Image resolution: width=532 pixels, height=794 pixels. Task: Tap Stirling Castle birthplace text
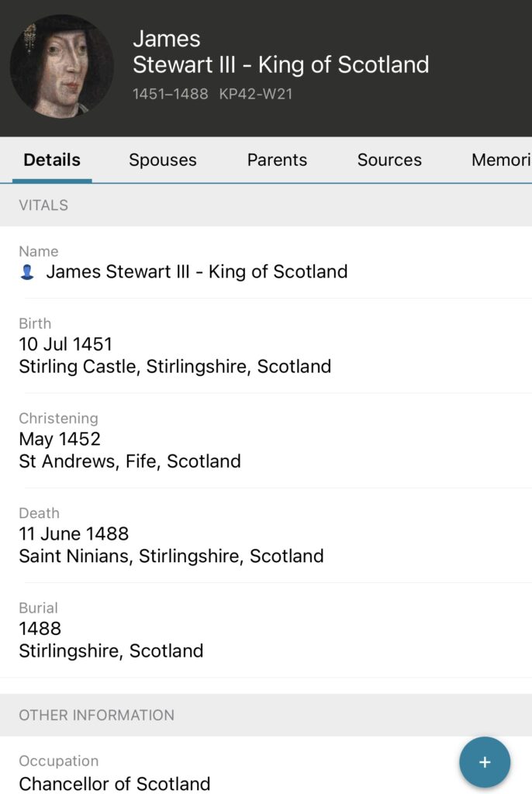pos(174,366)
